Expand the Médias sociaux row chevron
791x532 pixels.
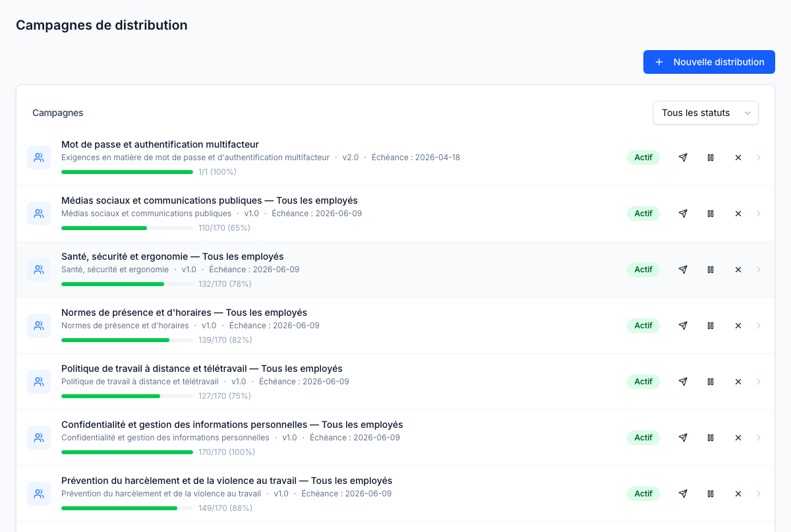tap(759, 214)
